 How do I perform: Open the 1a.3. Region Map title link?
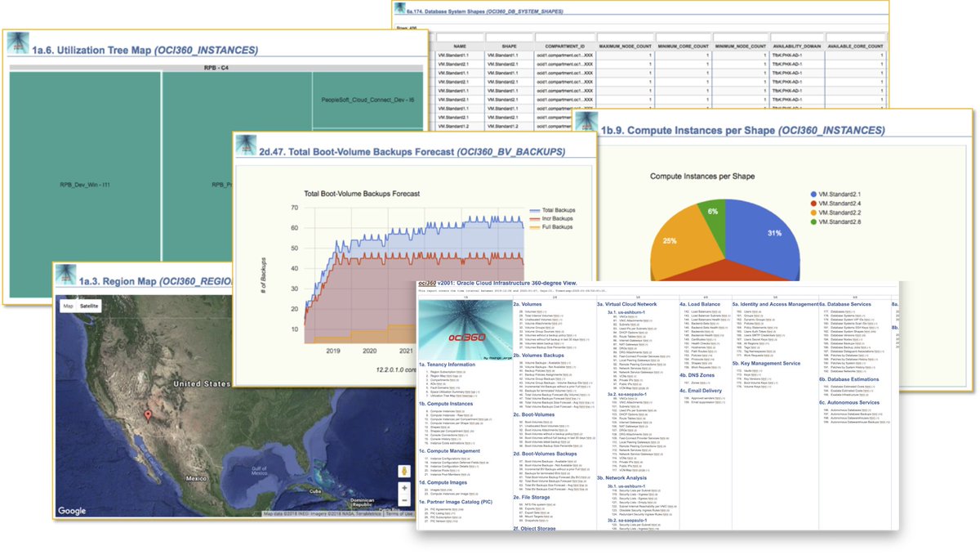(156, 283)
